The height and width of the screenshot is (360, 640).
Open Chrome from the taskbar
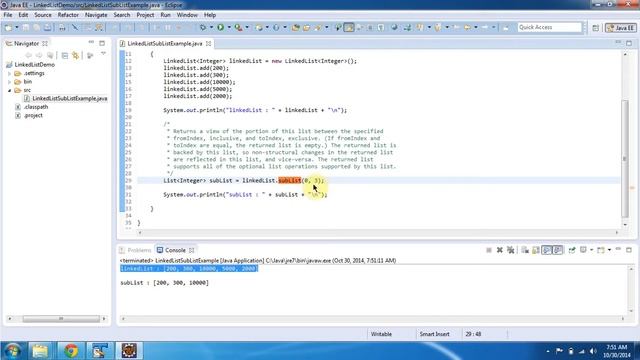point(71,351)
